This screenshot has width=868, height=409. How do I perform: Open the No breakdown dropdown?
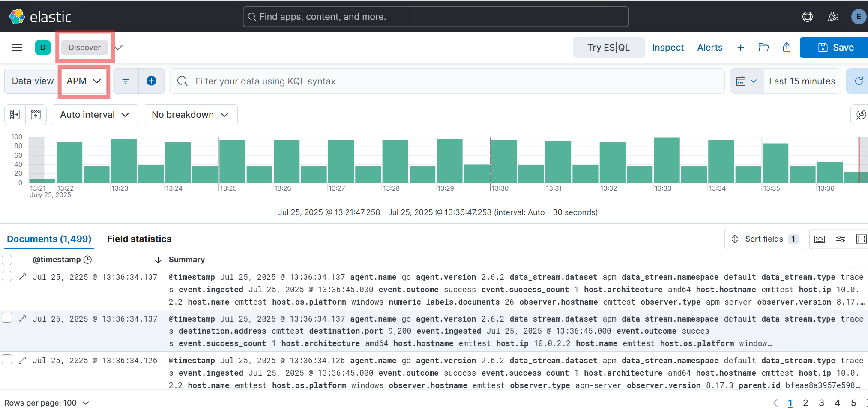190,115
